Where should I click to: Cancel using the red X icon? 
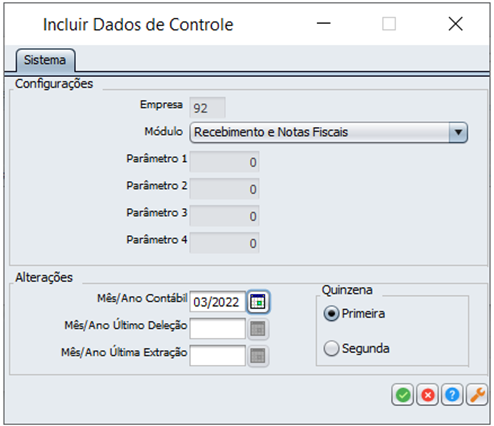tap(428, 395)
